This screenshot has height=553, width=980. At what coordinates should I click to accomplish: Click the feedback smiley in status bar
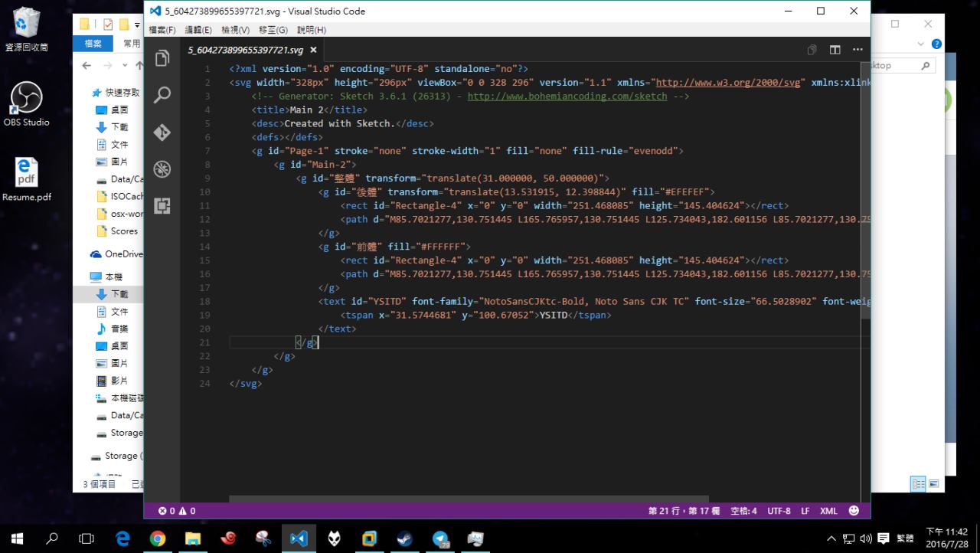click(x=854, y=511)
